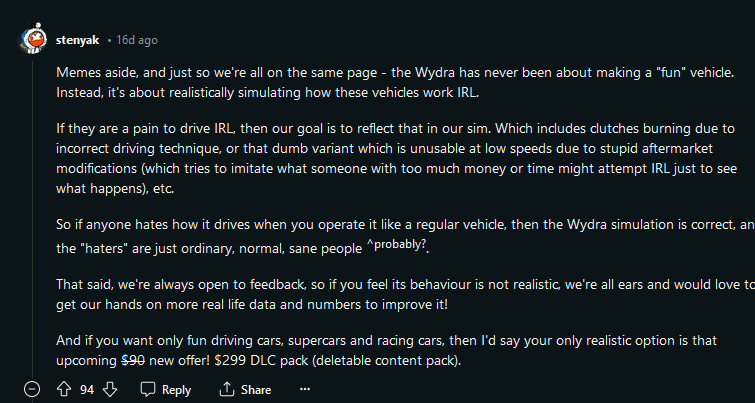Open the three-dot more options menu
Image resolution: width=755 pixels, height=403 pixels.
pos(304,389)
